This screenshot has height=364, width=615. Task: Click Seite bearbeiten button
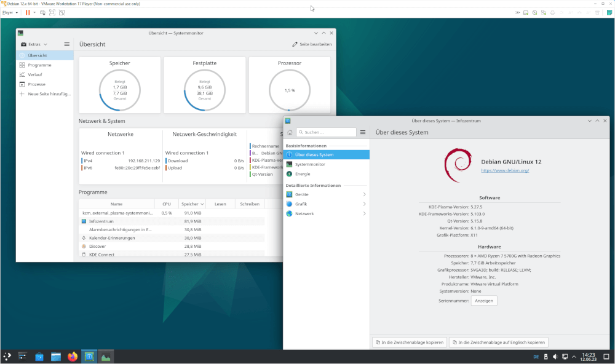pos(312,44)
